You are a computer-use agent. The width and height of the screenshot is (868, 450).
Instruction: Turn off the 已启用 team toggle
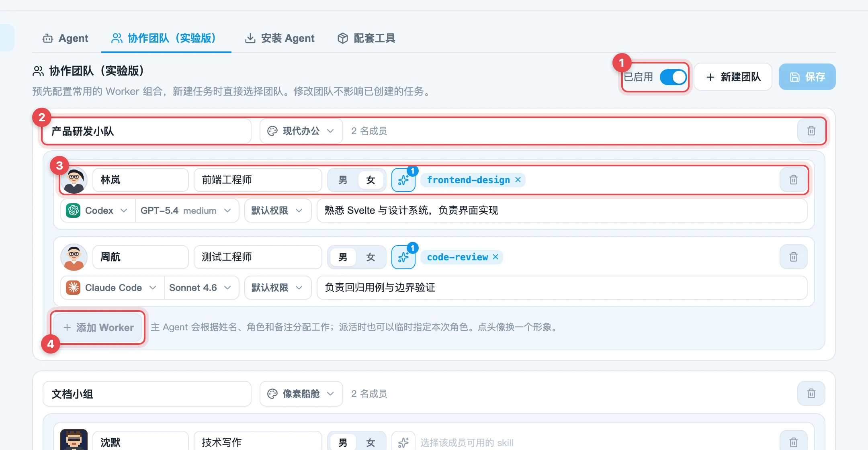point(673,77)
